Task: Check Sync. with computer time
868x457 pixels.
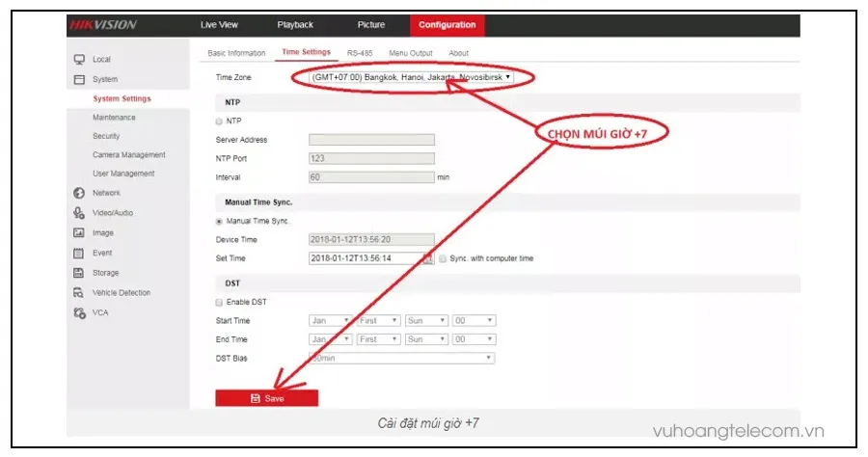Action: pyautogui.click(x=443, y=258)
